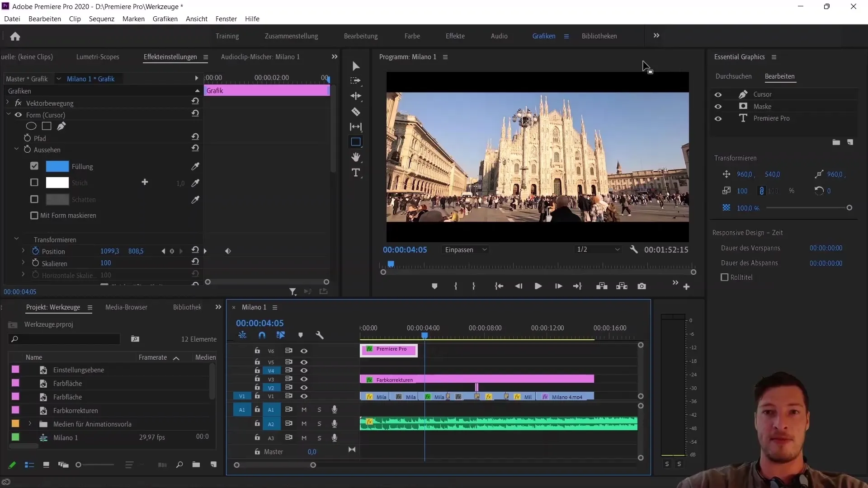This screenshot has width=868, height=488.
Task: Hide the Cursor layer in Essential Graphics
Action: pyautogui.click(x=718, y=94)
